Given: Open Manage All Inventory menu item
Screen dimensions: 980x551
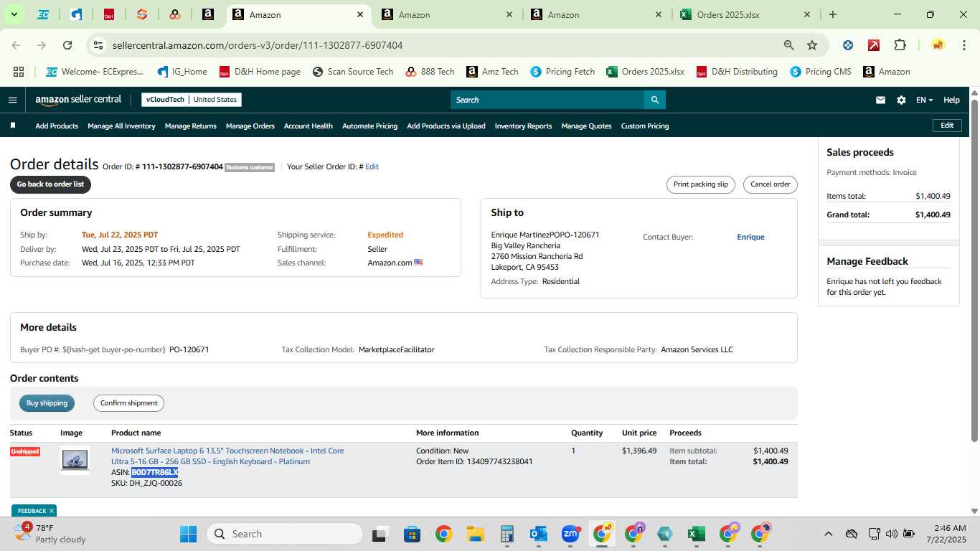Looking at the screenshot, I should click(121, 126).
